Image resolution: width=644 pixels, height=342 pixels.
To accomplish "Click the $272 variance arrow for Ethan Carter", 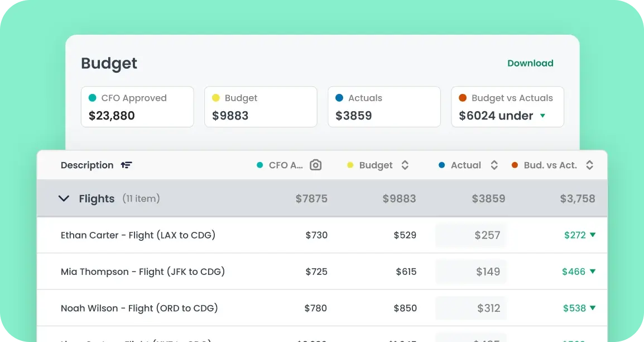I will pos(593,235).
